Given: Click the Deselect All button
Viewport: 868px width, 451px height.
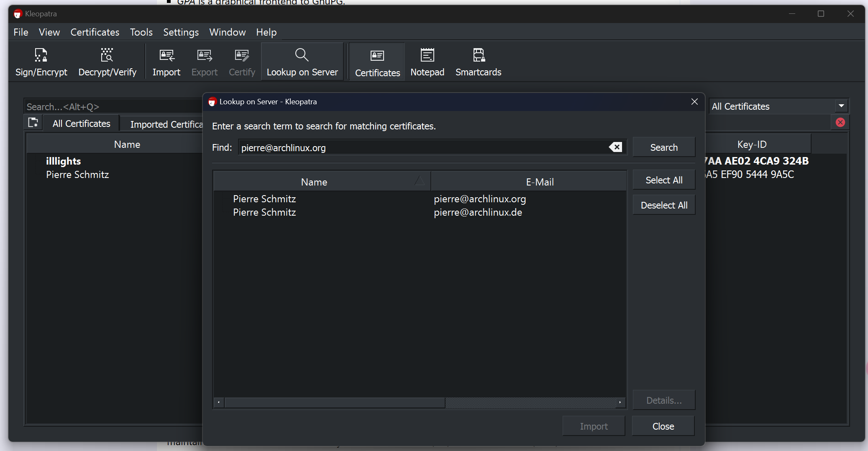Looking at the screenshot, I should (x=664, y=205).
